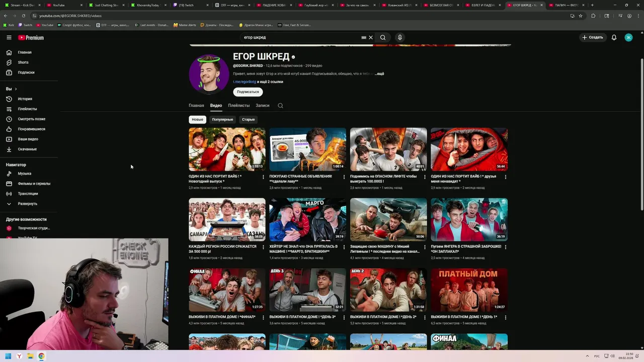Image resolution: width=644 pixels, height=362 pixels.
Task: Clear the search box with the X icon
Action: [x=371, y=37]
